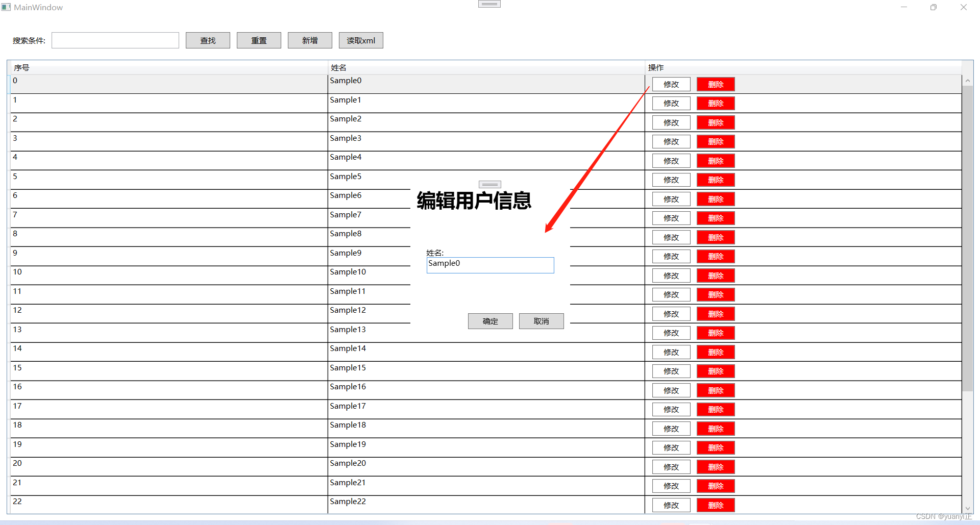Click 取消 in the edit user dialog
980x525 pixels.
point(542,321)
